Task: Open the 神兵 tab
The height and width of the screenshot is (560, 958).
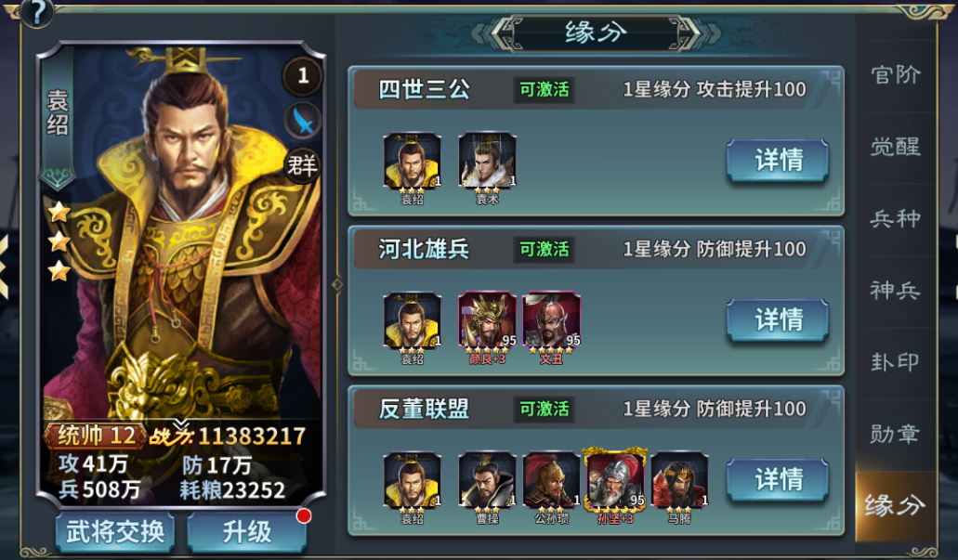Action: 895,291
